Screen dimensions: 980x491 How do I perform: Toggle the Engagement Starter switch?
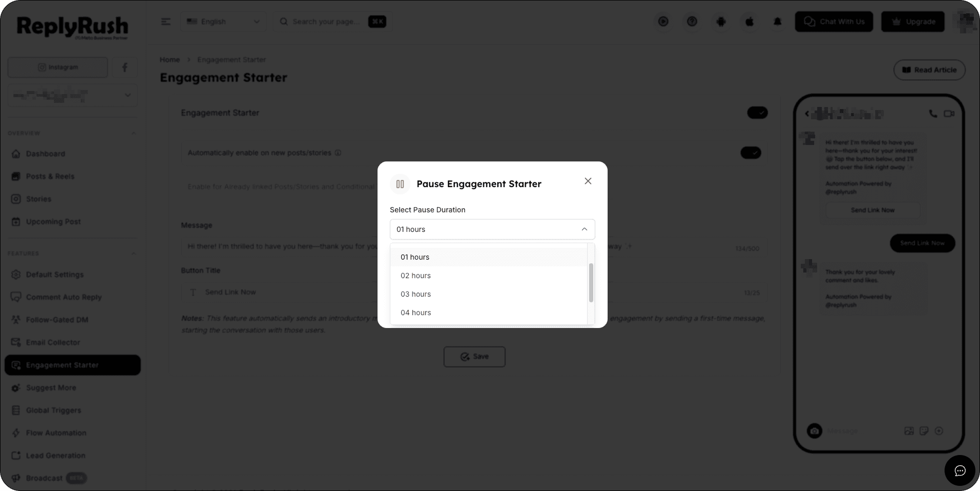(x=757, y=113)
